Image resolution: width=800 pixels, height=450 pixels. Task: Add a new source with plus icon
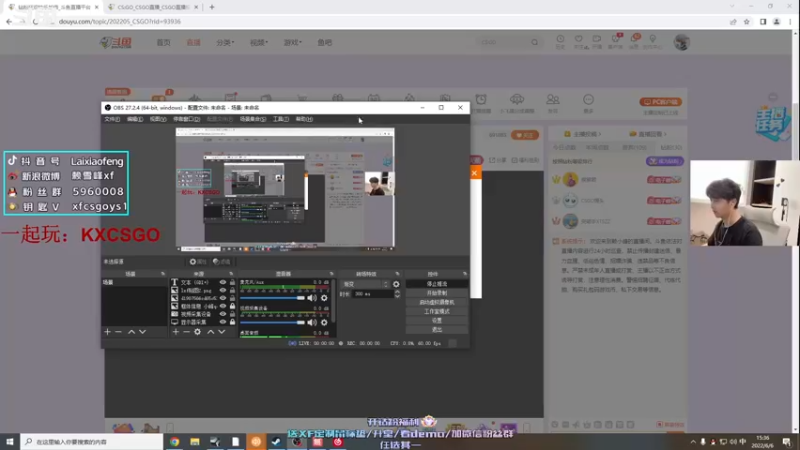(176, 332)
